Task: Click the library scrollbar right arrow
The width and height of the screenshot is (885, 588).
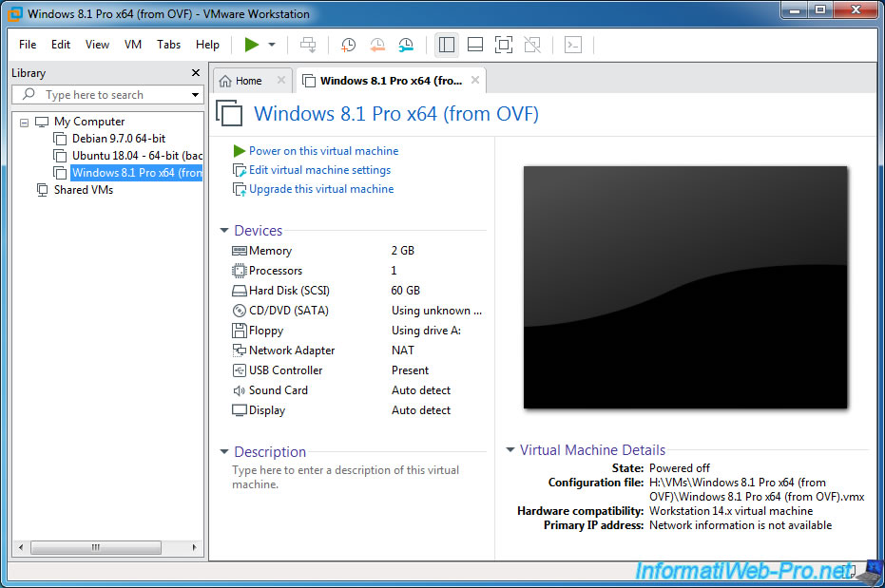Action: click(x=194, y=547)
